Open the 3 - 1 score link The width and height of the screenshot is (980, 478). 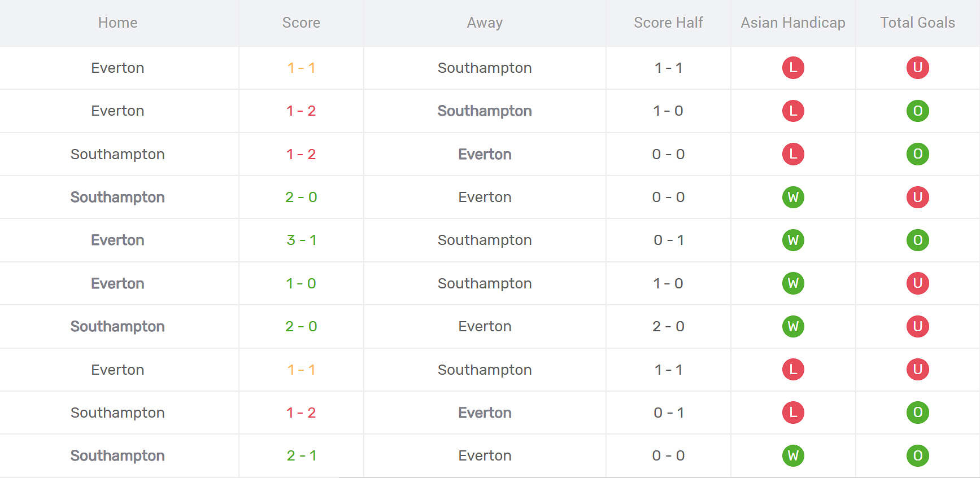point(301,240)
